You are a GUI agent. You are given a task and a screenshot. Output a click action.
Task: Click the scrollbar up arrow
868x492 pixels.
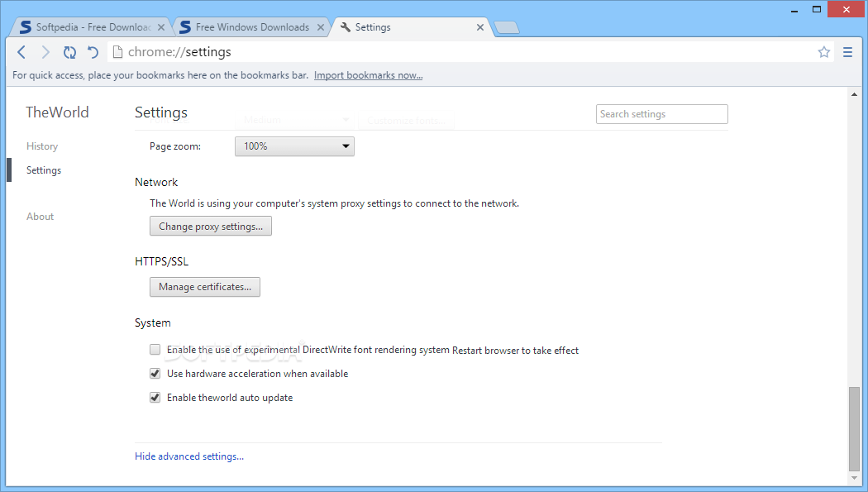point(854,94)
